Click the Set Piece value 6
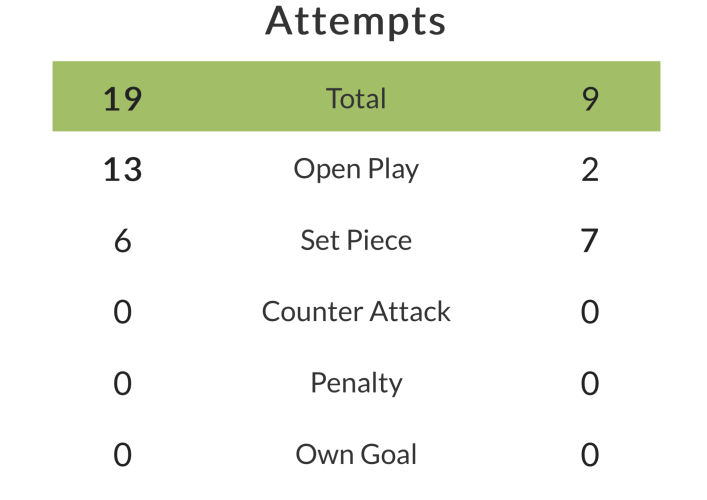The width and height of the screenshot is (707, 500). [x=122, y=241]
